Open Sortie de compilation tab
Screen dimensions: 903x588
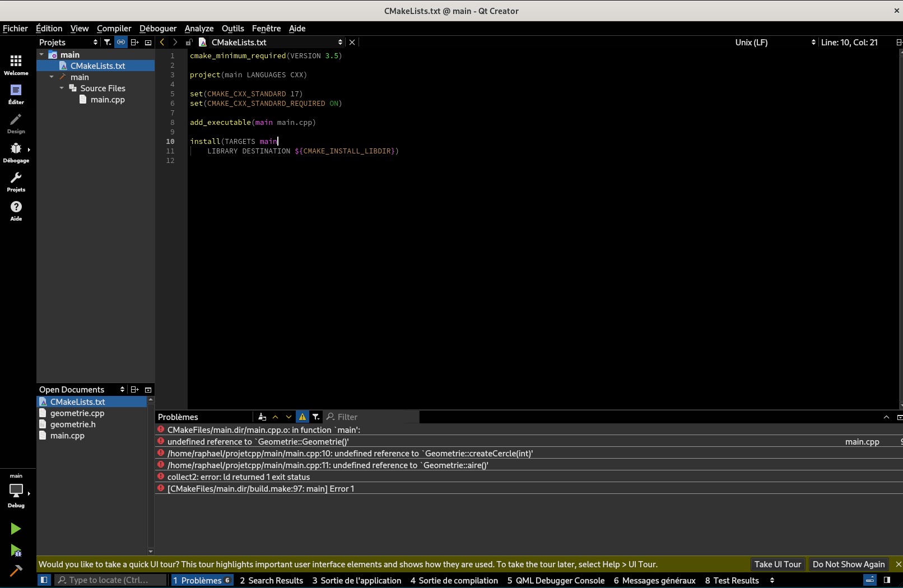[454, 580]
